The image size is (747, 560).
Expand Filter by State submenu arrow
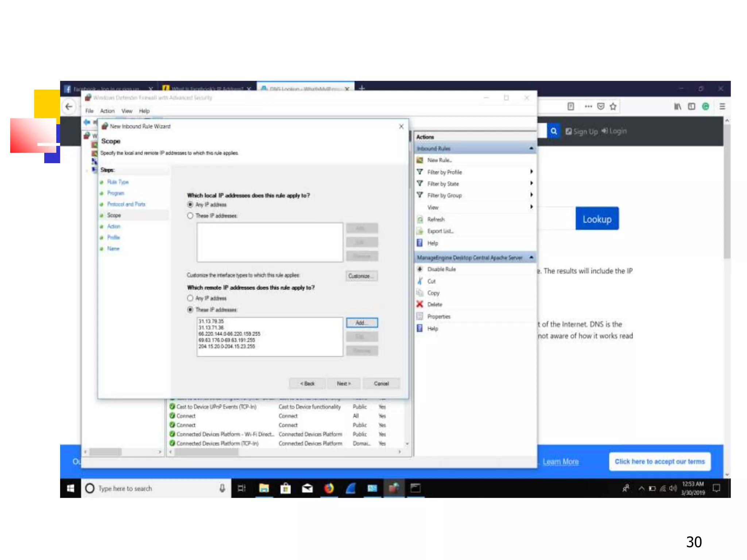pyautogui.click(x=531, y=183)
